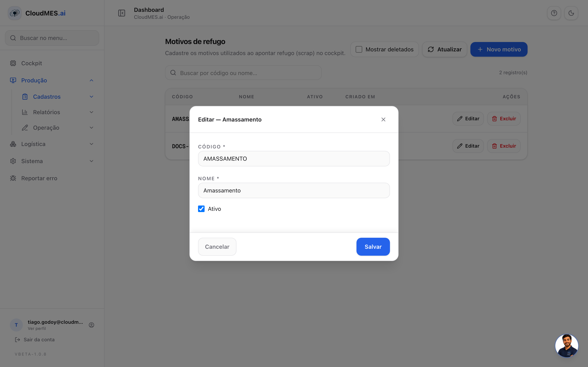Click the Salvar button

373,247
